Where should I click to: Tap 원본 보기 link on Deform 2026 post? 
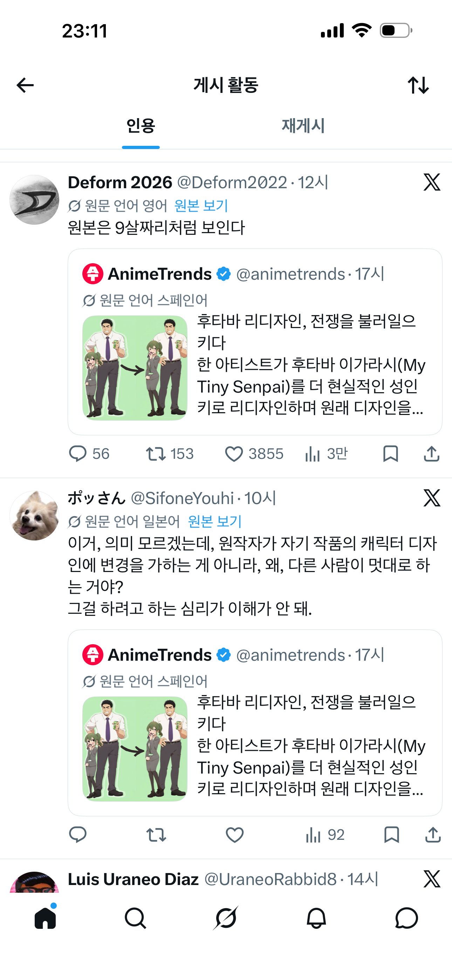pyautogui.click(x=201, y=206)
